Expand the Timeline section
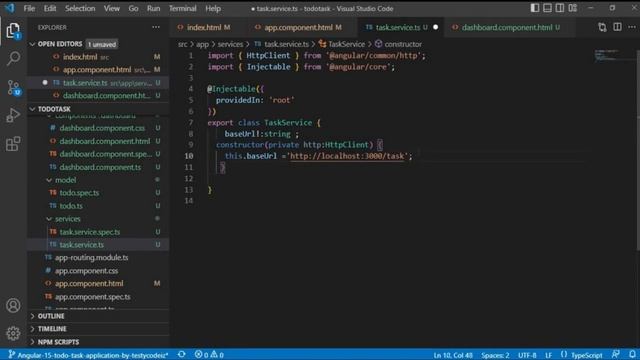The image size is (640, 360). click(x=98, y=329)
